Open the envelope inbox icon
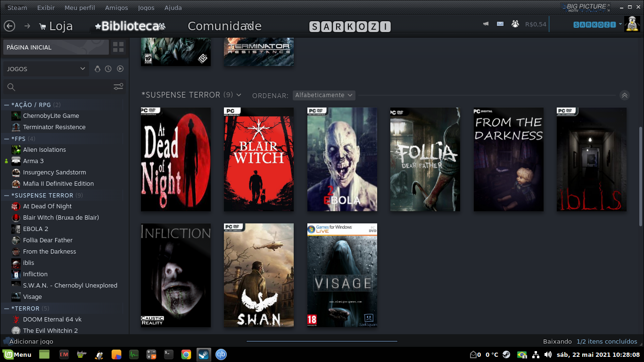Viewport: 644px width, 362px height. tap(500, 24)
